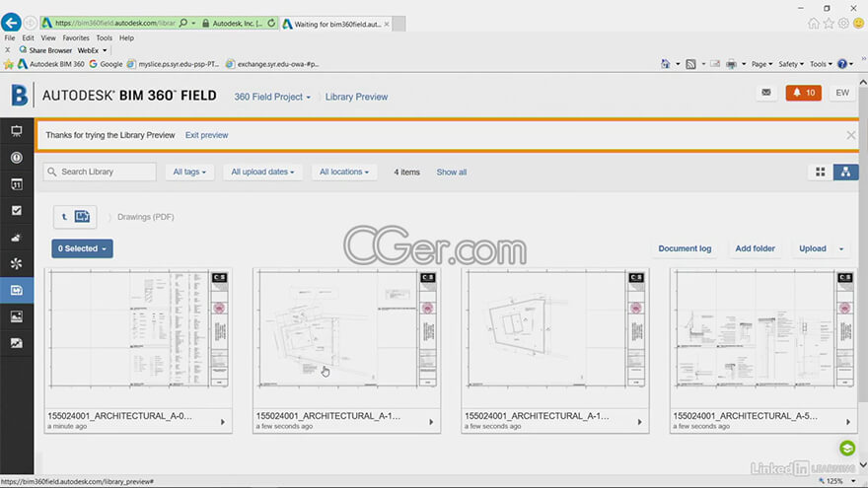Expand options arrow for ARCHITECTURAL_A-5 file
Image resolution: width=868 pixels, height=488 pixels.
[848, 422]
